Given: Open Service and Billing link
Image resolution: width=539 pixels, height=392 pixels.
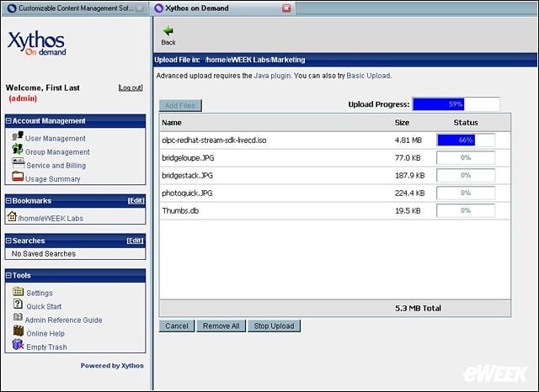Looking at the screenshot, I should click(x=56, y=166).
